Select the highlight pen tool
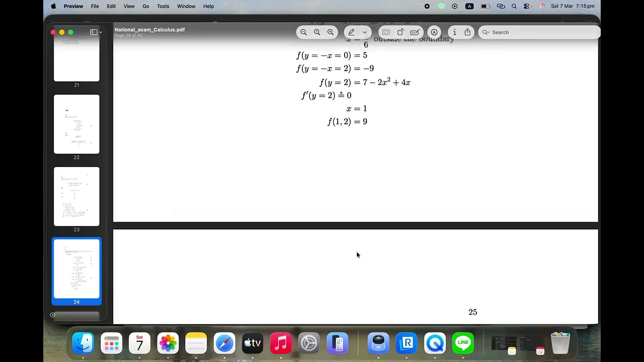Image resolution: width=644 pixels, height=362 pixels. click(x=352, y=32)
